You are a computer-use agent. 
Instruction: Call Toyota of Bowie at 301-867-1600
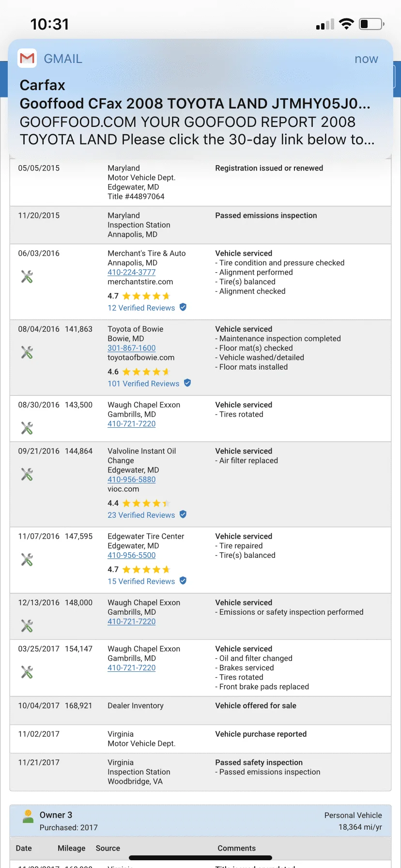132,348
